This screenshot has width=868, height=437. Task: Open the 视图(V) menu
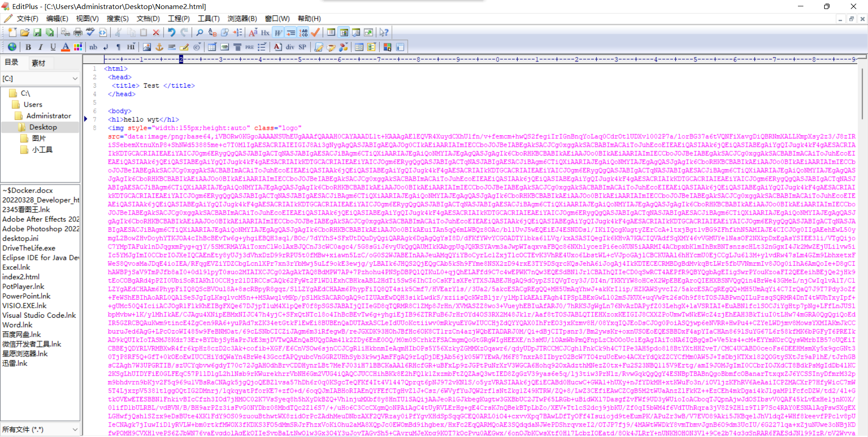87,19
